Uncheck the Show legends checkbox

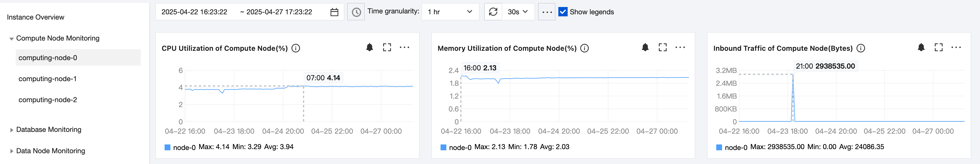[x=563, y=12]
